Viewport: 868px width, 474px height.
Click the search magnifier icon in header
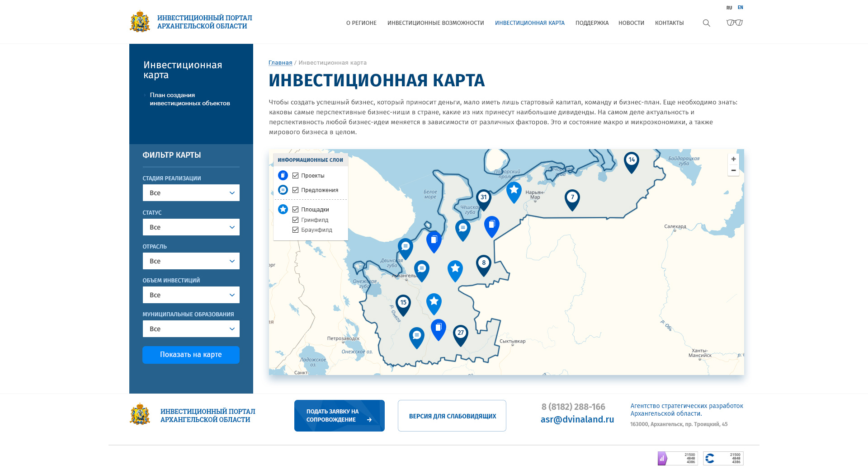point(706,23)
